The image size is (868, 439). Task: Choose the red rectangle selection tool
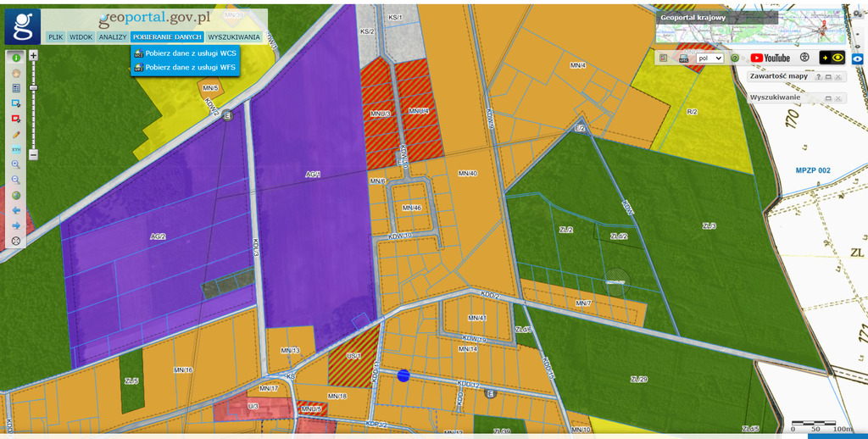(x=16, y=119)
